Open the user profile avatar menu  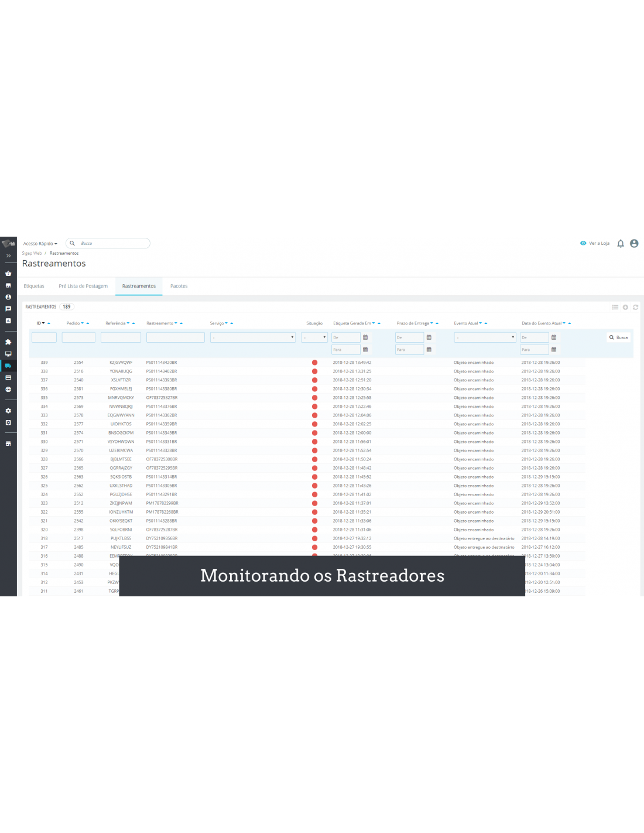point(634,244)
